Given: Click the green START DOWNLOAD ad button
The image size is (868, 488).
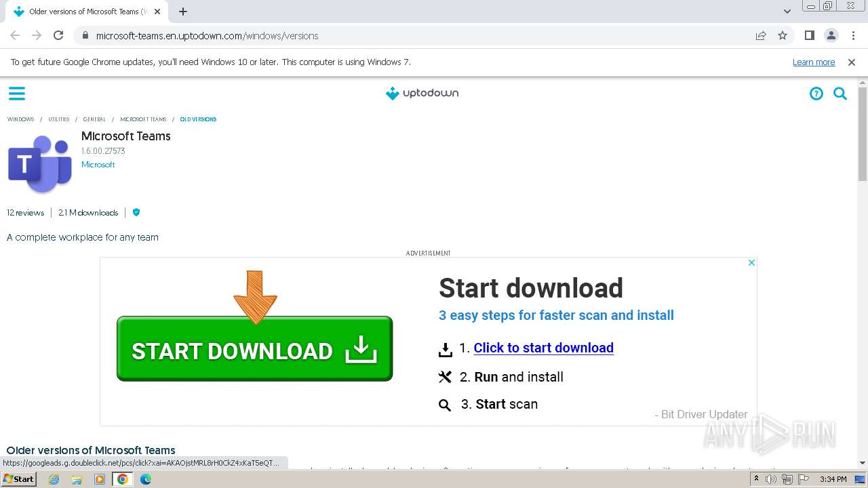Looking at the screenshot, I should click(x=254, y=348).
